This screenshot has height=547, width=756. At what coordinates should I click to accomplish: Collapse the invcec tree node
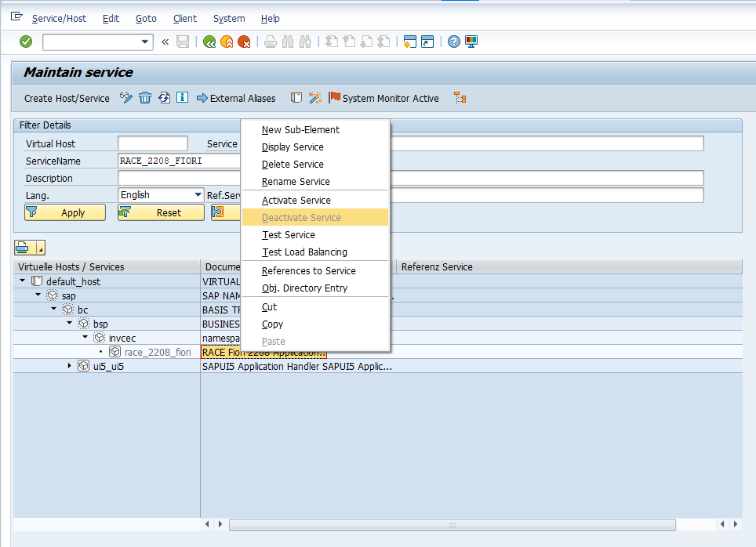coord(85,338)
